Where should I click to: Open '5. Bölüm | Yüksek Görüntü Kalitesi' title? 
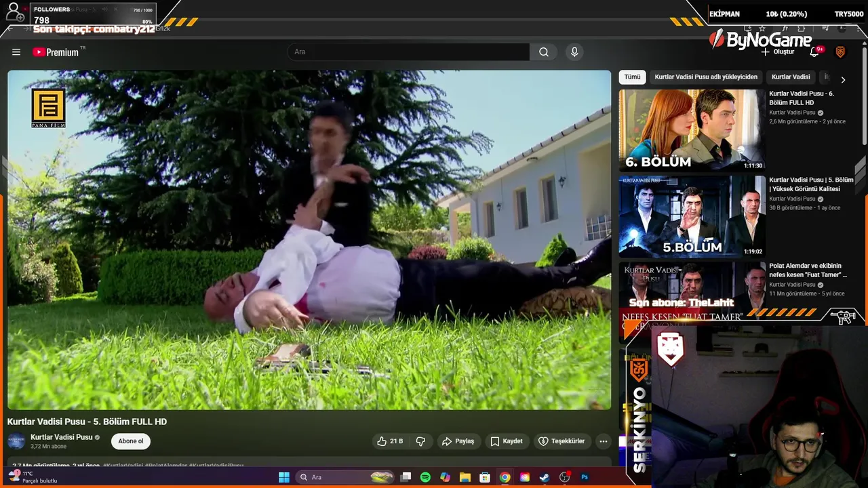[x=811, y=184]
